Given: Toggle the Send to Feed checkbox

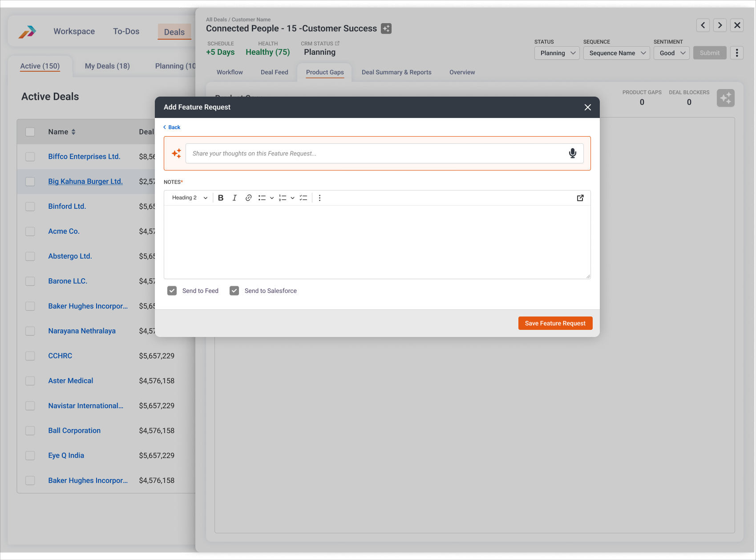Looking at the screenshot, I should [172, 291].
